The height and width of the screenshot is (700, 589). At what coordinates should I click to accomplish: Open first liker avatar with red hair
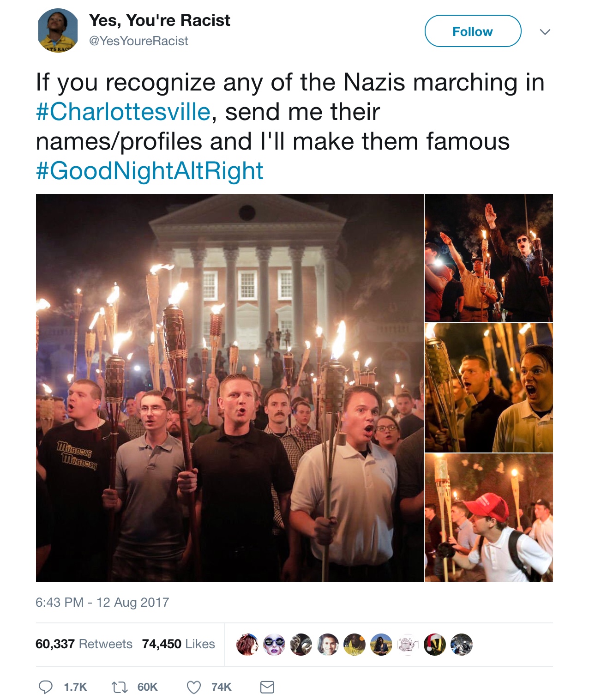(247, 645)
